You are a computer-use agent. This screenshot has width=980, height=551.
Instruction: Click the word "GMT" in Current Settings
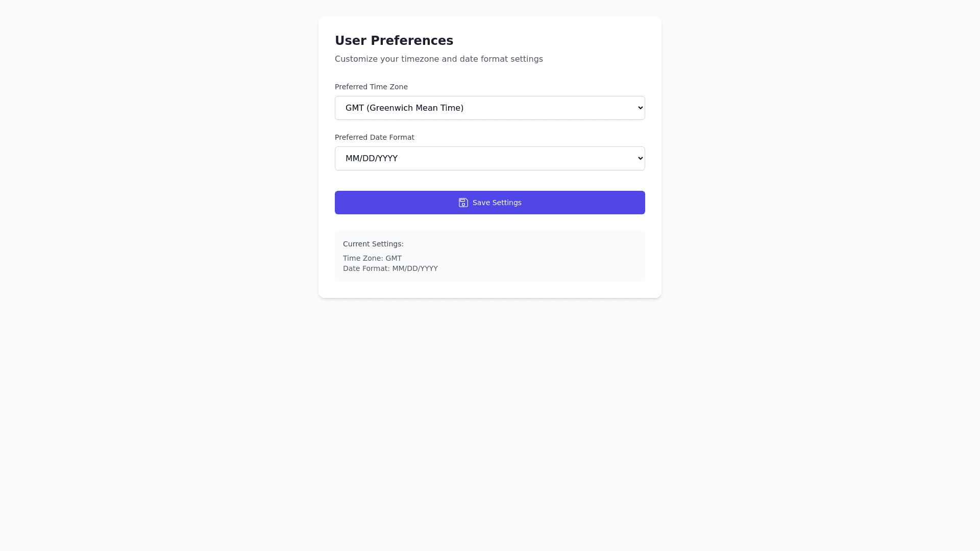[x=394, y=258]
